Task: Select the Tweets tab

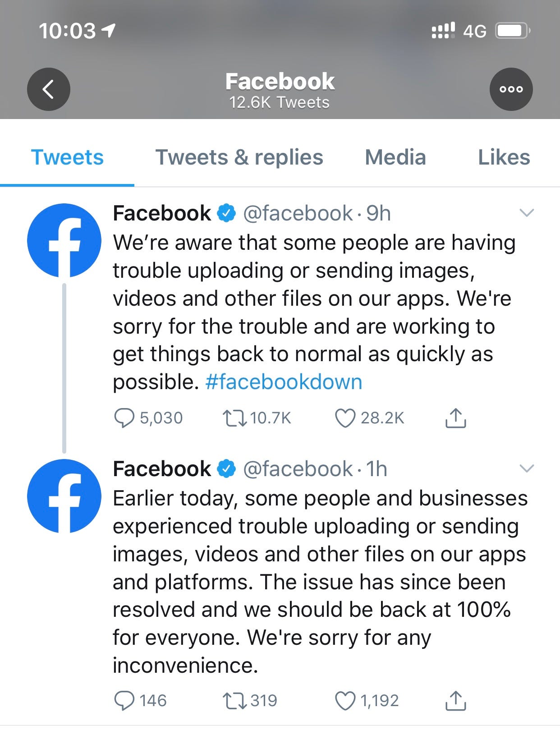Action: (x=67, y=157)
